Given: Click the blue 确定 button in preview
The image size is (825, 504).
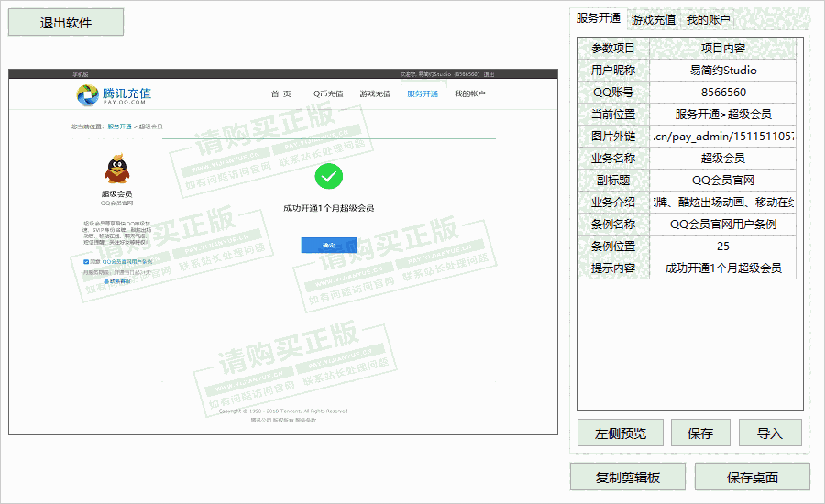Looking at the screenshot, I should [329, 246].
